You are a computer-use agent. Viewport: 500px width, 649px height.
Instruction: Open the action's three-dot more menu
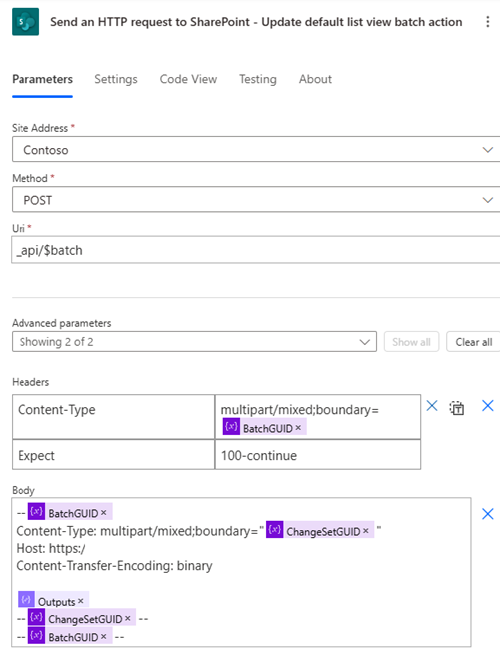(x=488, y=22)
